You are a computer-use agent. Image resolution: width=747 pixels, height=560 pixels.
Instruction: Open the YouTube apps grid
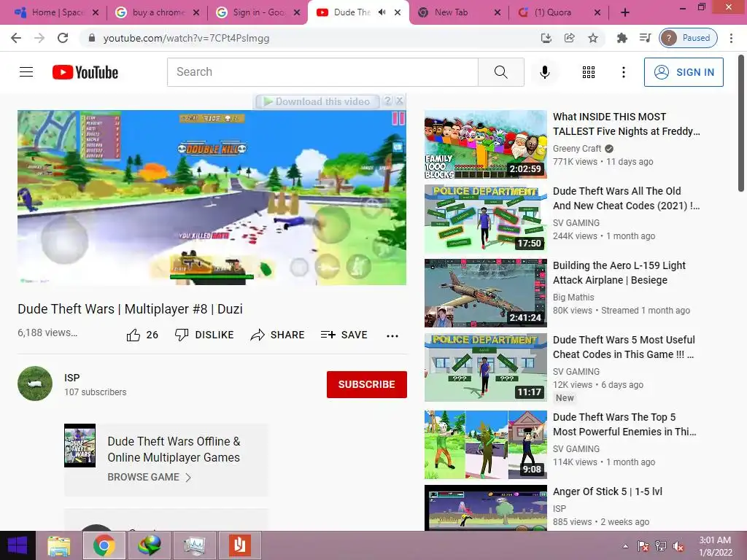pyautogui.click(x=589, y=72)
